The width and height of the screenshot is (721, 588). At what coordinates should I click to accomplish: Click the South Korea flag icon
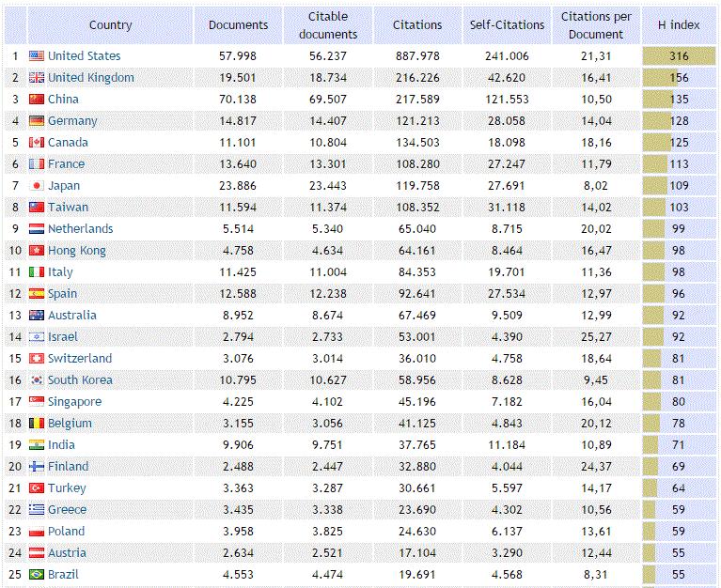coord(37,380)
